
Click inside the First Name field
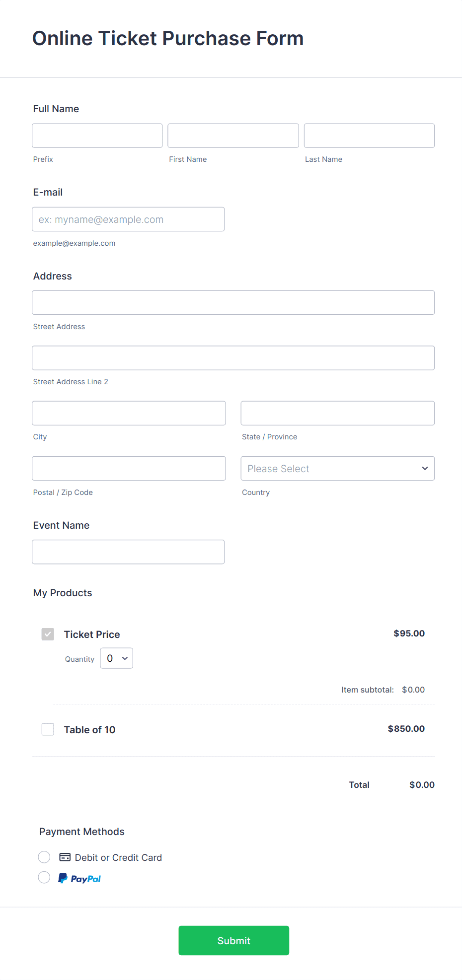[232, 135]
